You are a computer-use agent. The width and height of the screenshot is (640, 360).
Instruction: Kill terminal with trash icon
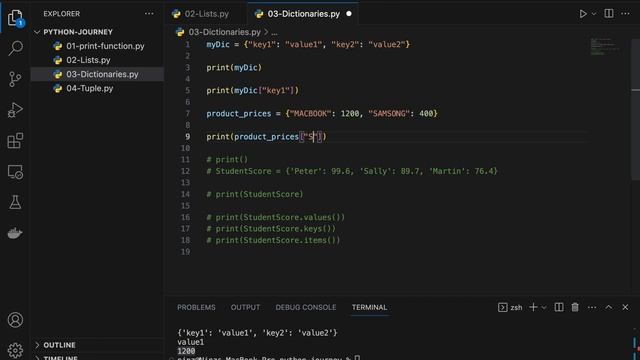[575, 307]
